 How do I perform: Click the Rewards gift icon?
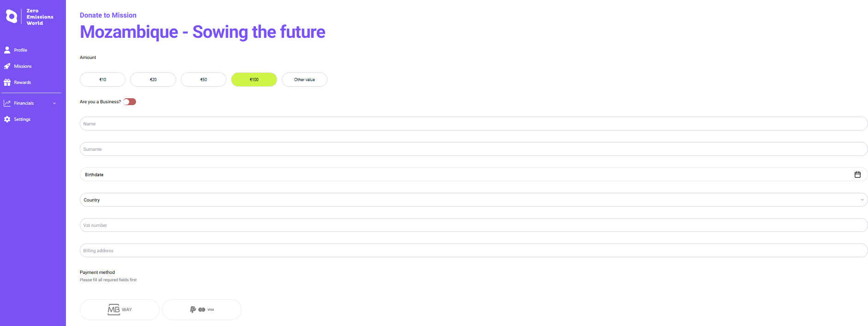pos(7,83)
